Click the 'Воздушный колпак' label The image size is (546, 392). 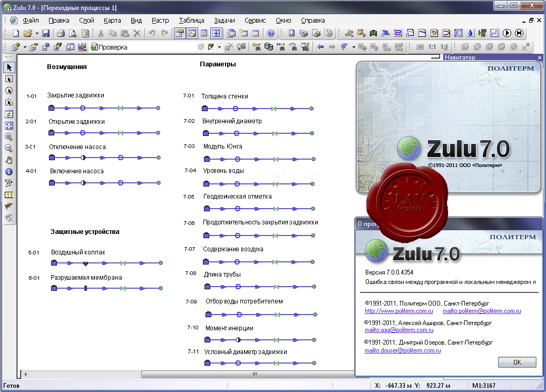[x=78, y=252]
